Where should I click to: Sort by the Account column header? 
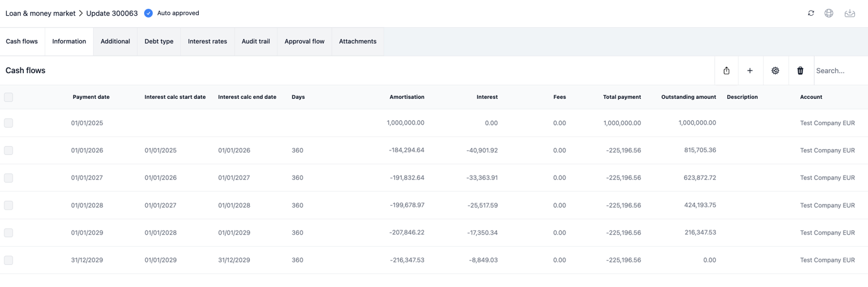point(811,97)
